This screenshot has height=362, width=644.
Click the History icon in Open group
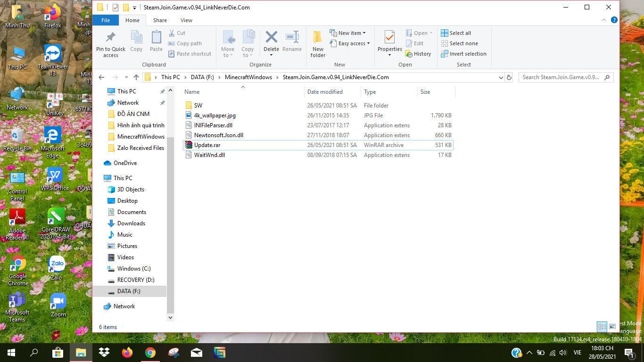pos(418,54)
